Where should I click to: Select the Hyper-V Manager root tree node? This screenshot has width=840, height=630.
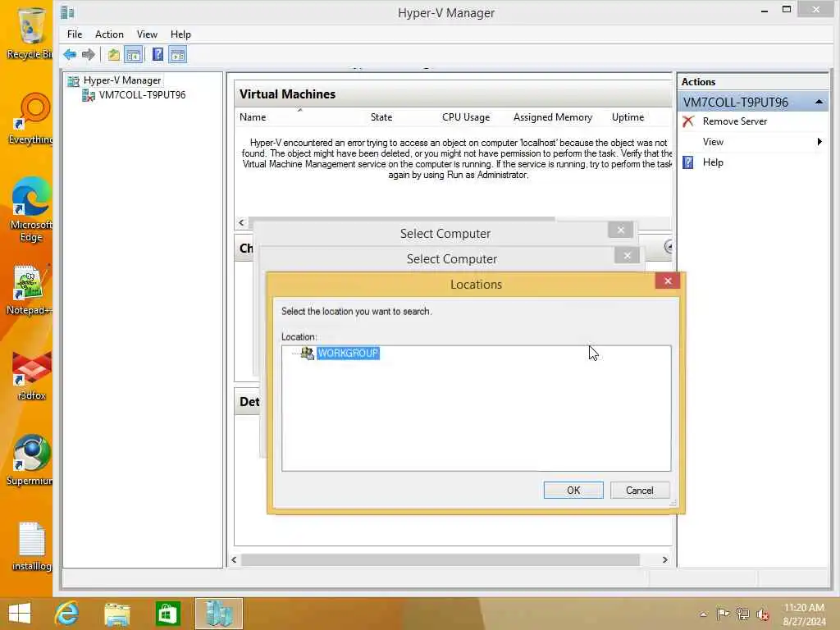121,80
